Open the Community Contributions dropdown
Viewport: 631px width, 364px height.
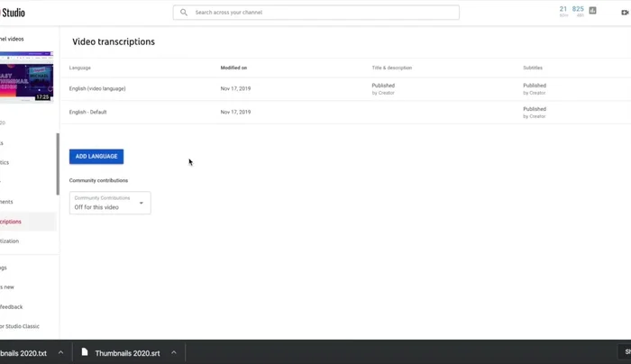coord(109,204)
